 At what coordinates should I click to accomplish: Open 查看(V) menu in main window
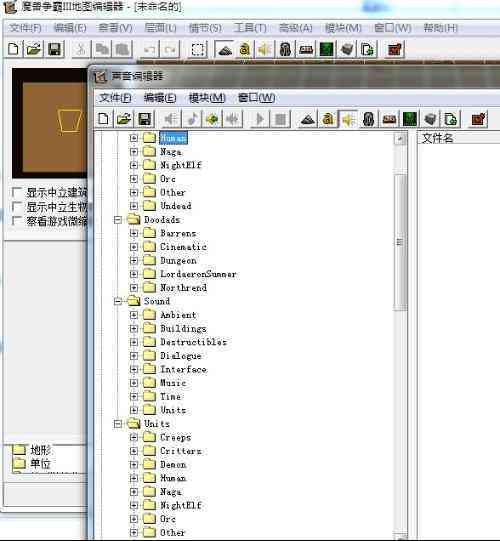115,28
